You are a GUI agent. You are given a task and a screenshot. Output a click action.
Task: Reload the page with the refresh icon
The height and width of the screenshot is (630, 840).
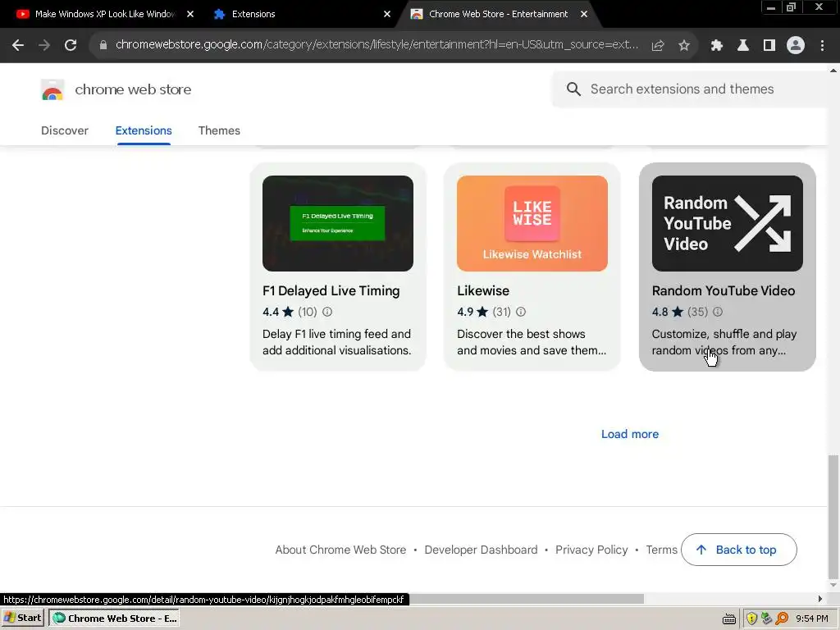point(71,46)
